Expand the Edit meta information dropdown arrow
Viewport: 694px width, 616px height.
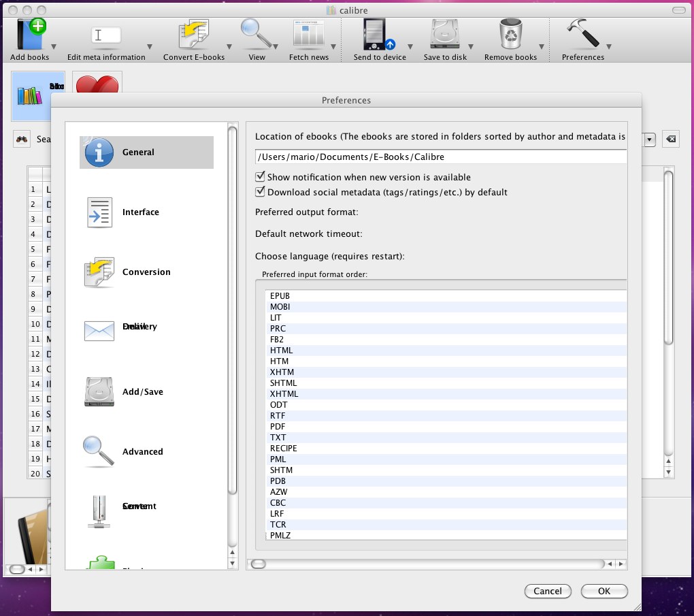tap(150, 46)
